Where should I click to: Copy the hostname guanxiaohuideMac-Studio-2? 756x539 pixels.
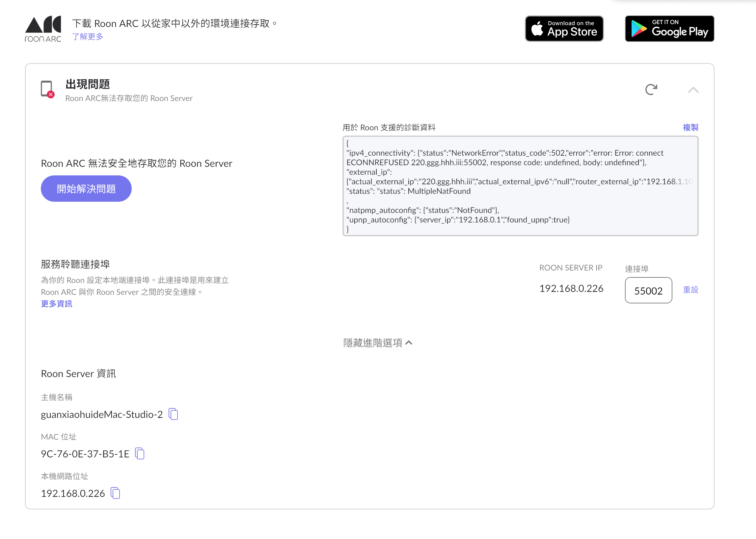(x=173, y=414)
